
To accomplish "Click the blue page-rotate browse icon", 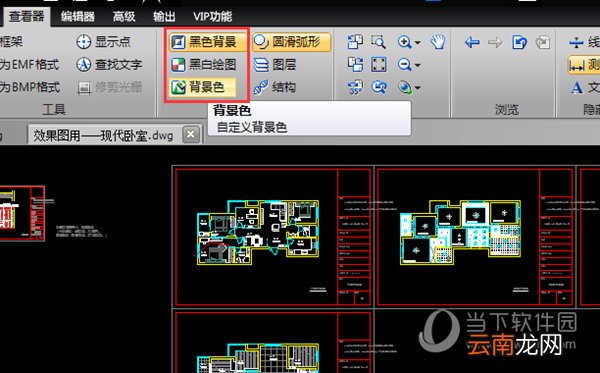I will click(x=519, y=42).
